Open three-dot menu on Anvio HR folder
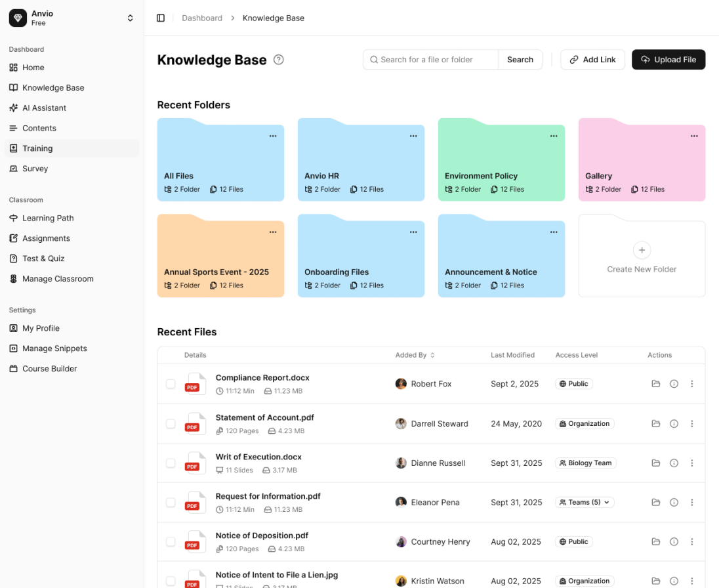Image resolution: width=719 pixels, height=588 pixels. tap(413, 136)
